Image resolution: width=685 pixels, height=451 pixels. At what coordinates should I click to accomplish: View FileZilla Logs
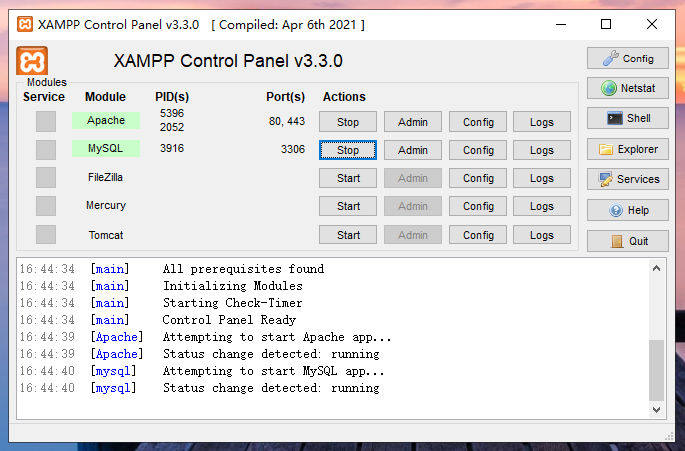click(542, 178)
